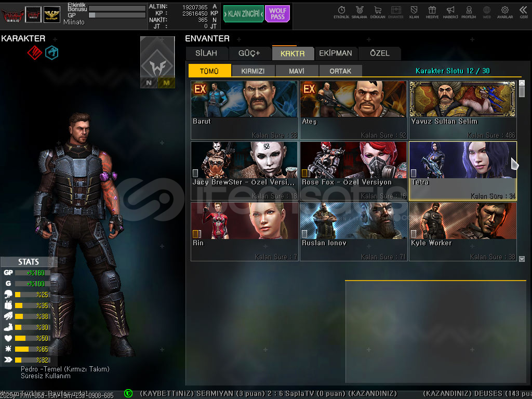The width and height of the screenshot is (532, 399).
Task: Open Ayarlar gear settings icon
Action: 505,12
